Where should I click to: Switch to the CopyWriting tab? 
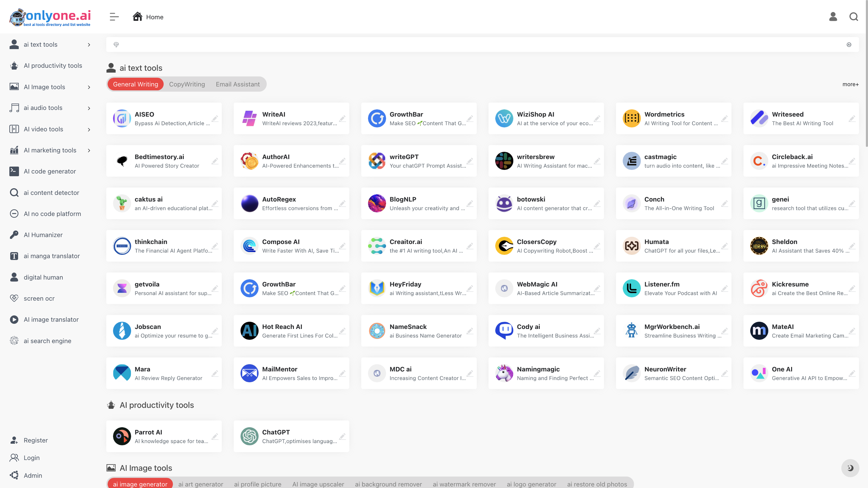coord(187,84)
